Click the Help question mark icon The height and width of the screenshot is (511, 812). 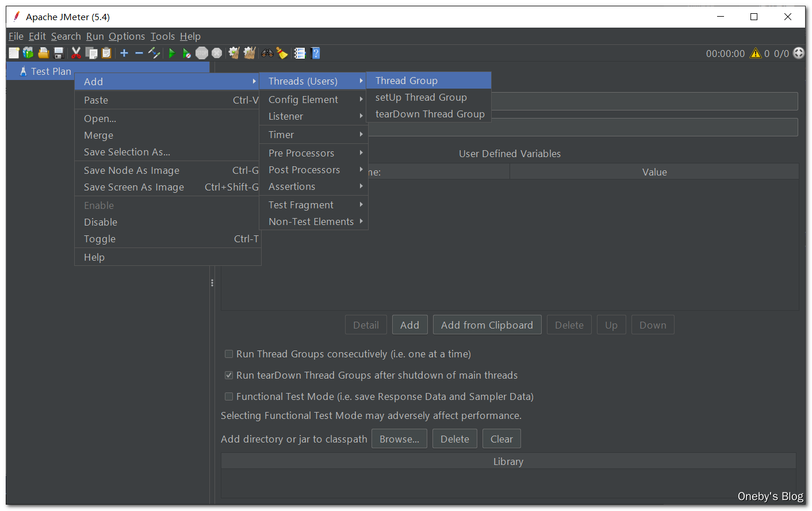315,54
